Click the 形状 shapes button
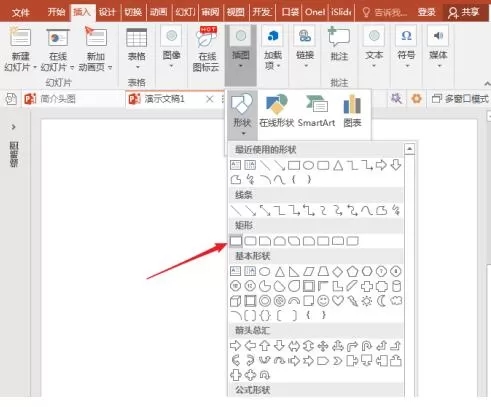Viewport: 491px width, 407px height. [x=242, y=114]
